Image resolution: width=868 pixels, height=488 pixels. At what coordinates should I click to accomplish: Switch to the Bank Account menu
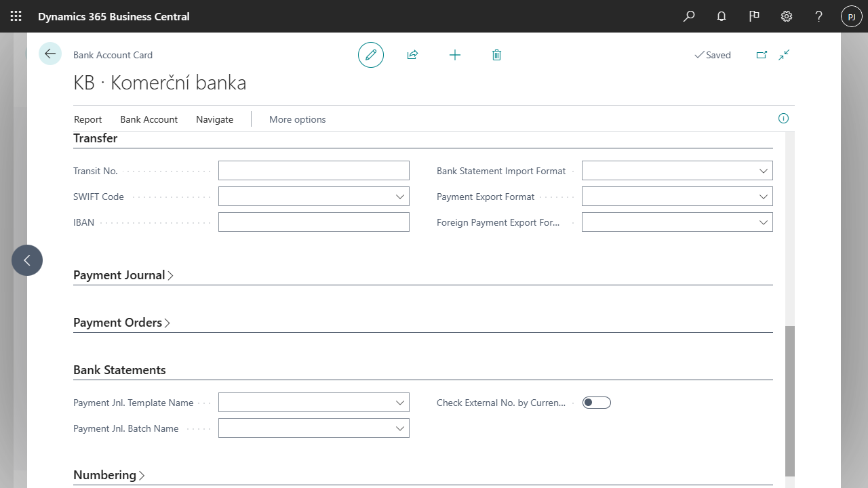pyautogui.click(x=149, y=119)
